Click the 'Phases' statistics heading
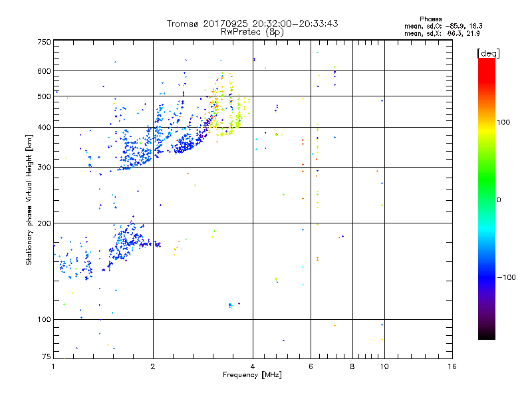This screenshot has width=532, height=399. 430,19
